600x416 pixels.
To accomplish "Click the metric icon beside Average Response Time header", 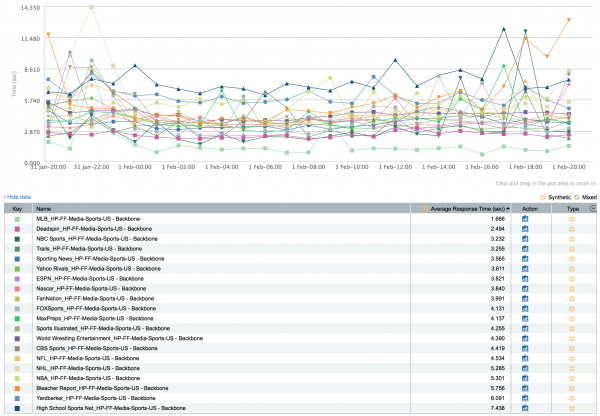I will pyautogui.click(x=425, y=209).
